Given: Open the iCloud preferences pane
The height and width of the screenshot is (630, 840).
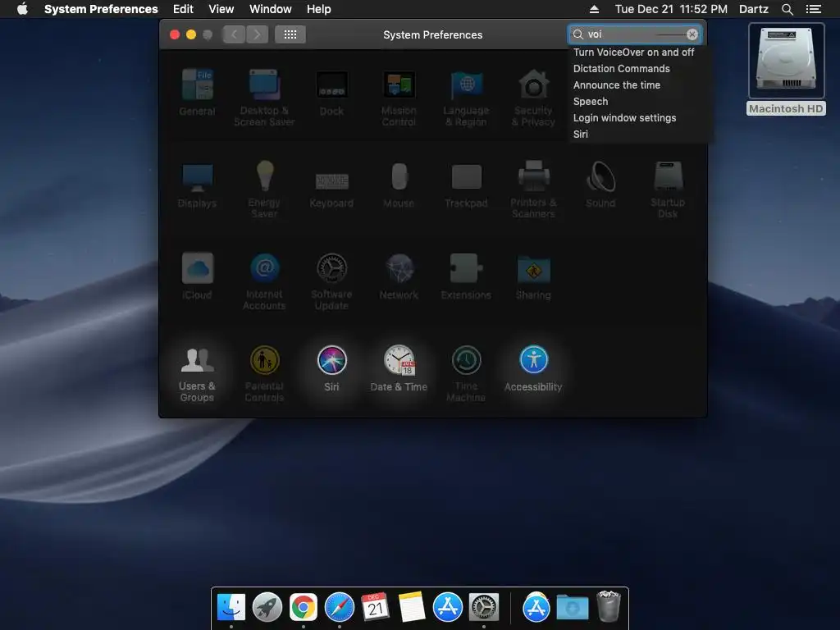Looking at the screenshot, I should pyautogui.click(x=197, y=276).
